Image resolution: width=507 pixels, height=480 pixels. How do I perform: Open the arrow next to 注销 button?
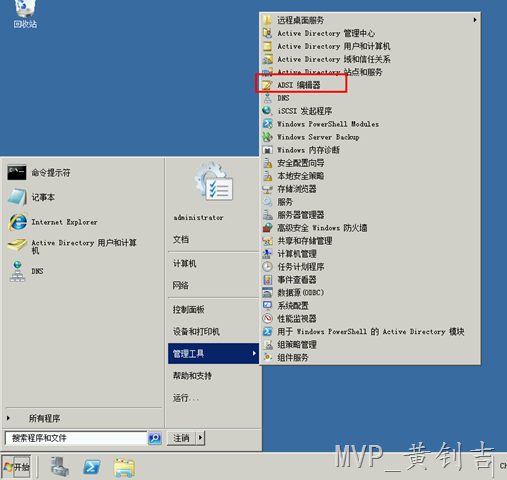tap(200, 437)
